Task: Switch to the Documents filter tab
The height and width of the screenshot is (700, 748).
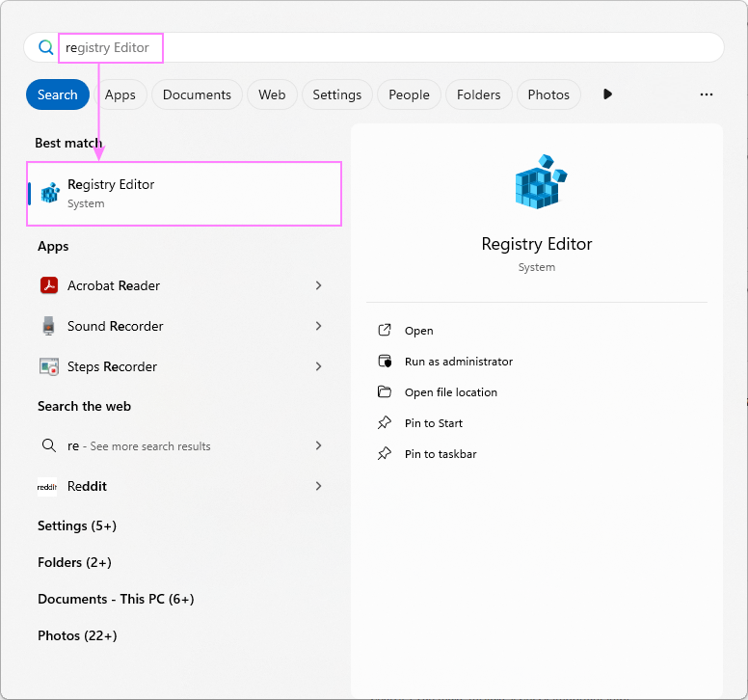Action: (x=197, y=94)
